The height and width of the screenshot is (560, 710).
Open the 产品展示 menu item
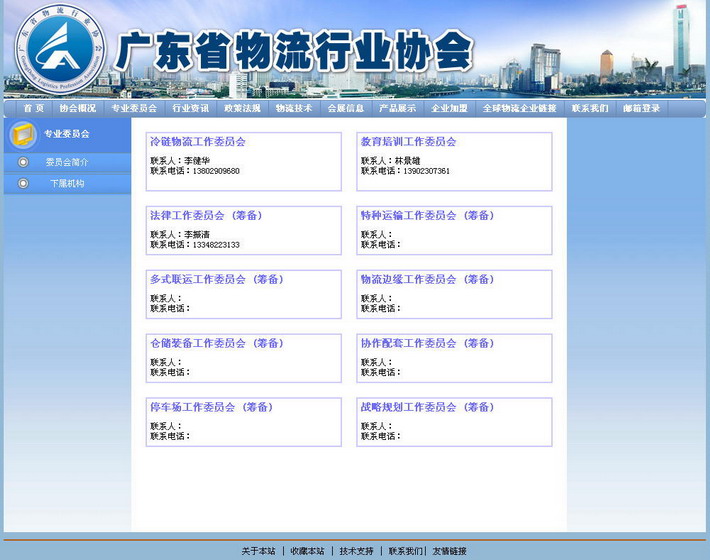point(397,108)
